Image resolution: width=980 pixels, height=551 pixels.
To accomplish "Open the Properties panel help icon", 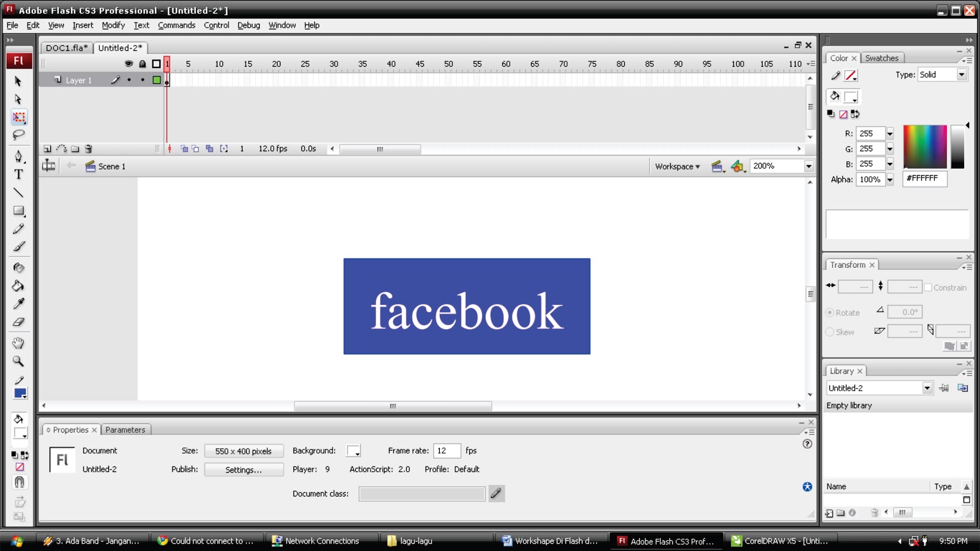I will 807,444.
